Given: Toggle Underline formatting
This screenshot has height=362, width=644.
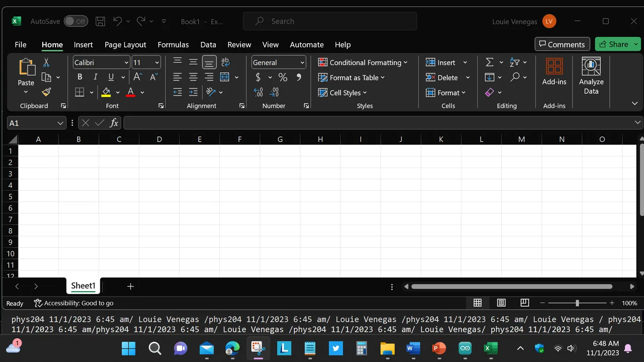Looking at the screenshot, I should pos(111,77).
